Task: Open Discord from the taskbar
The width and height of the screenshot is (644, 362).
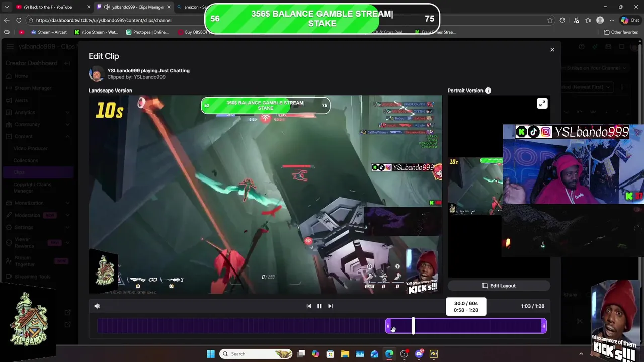Action: click(x=419, y=354)
